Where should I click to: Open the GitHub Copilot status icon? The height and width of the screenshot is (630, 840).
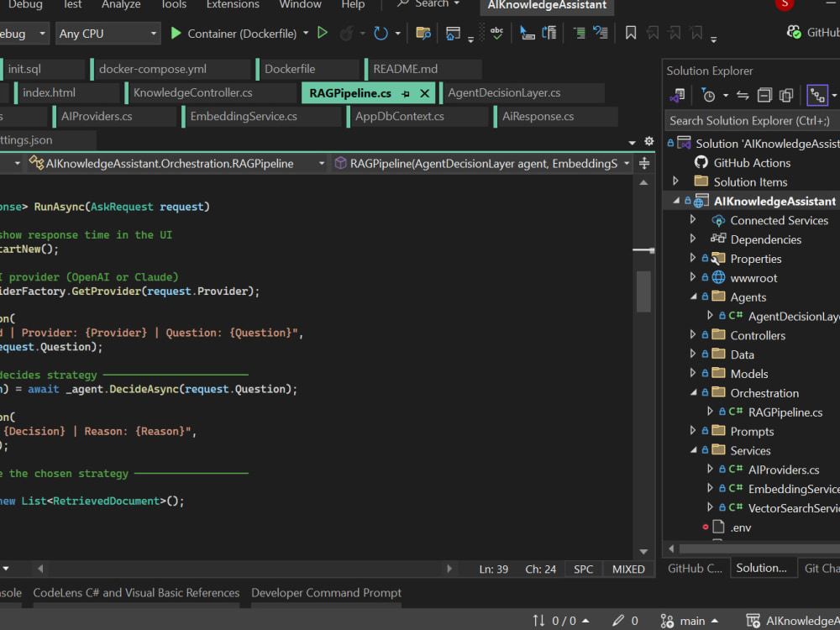pyautogui.click(x=794, y=32)
